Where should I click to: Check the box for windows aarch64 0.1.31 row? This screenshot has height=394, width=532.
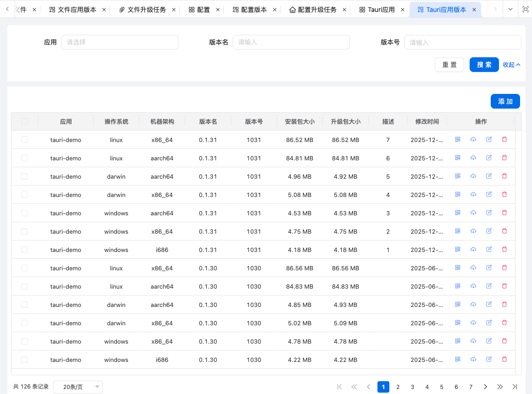coord(25,213)
